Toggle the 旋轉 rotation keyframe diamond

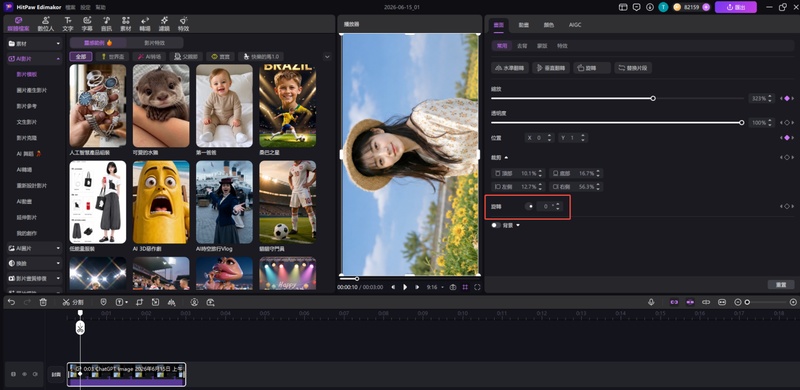click(787, 206)
